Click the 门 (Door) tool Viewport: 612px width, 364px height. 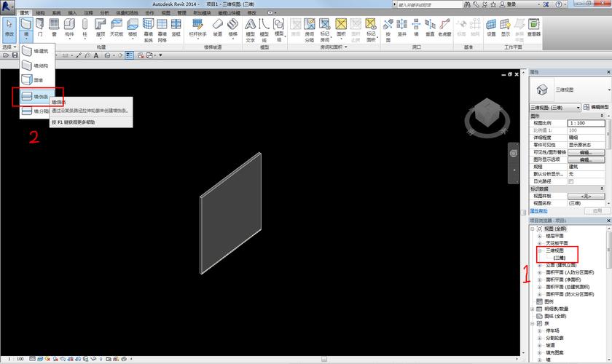point(40,28)
